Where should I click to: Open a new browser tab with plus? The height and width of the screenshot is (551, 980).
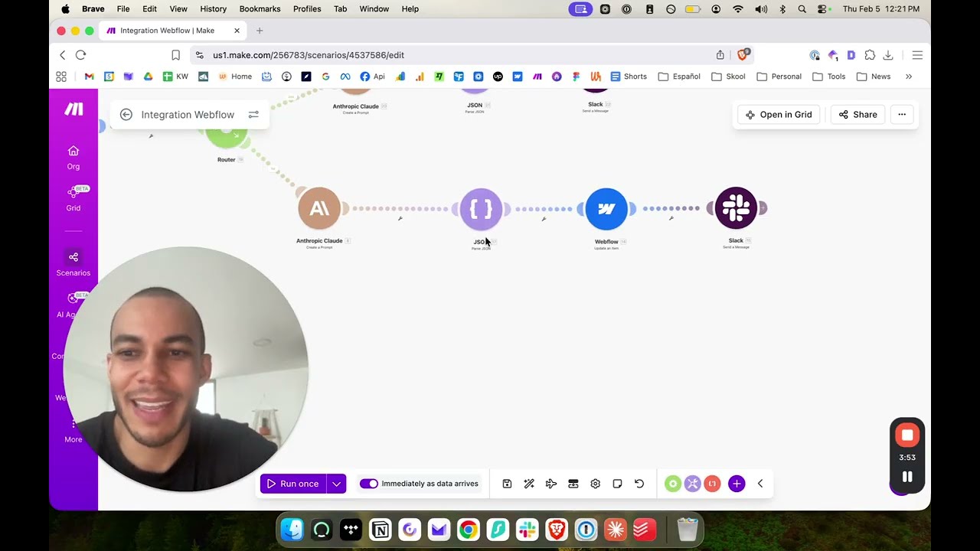pos(260,31)
